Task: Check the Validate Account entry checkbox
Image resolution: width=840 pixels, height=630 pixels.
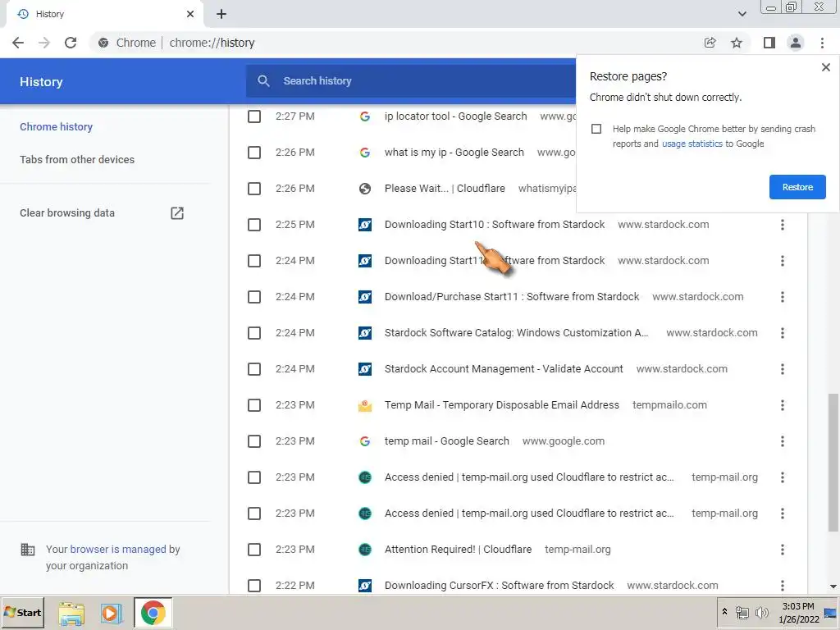Action: coord(254,369)
